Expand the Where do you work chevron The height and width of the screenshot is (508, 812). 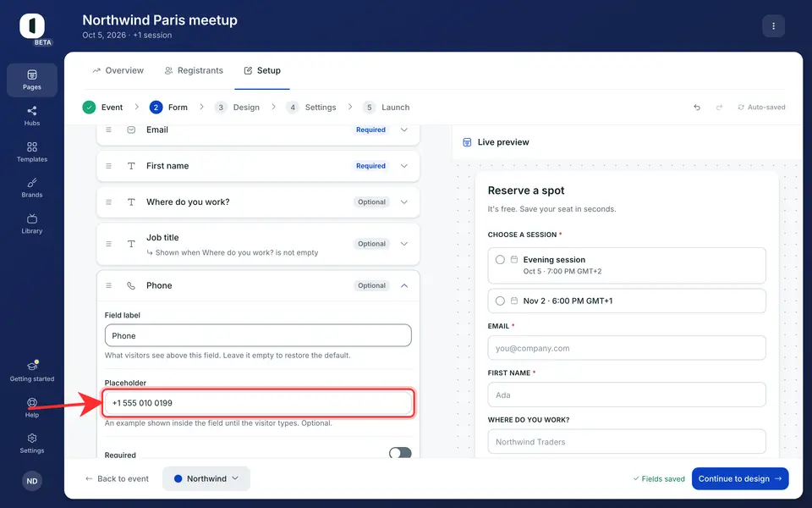click(x=404, y=202)
